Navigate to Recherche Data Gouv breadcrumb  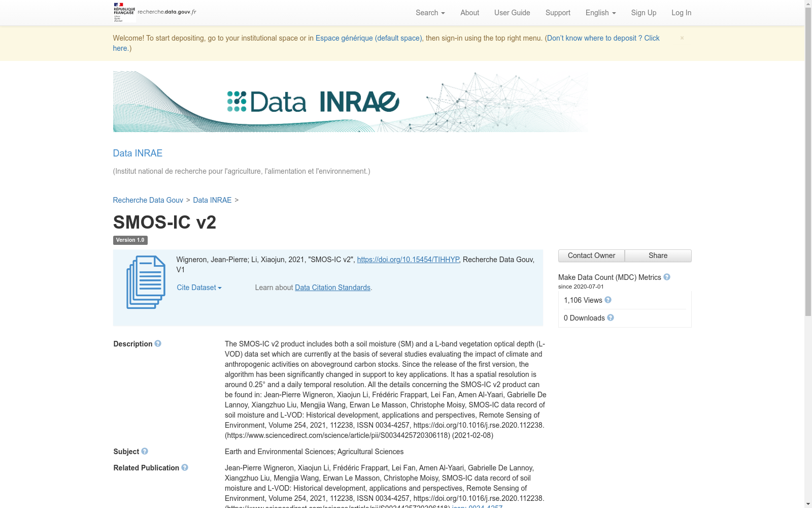pos(148,200)
